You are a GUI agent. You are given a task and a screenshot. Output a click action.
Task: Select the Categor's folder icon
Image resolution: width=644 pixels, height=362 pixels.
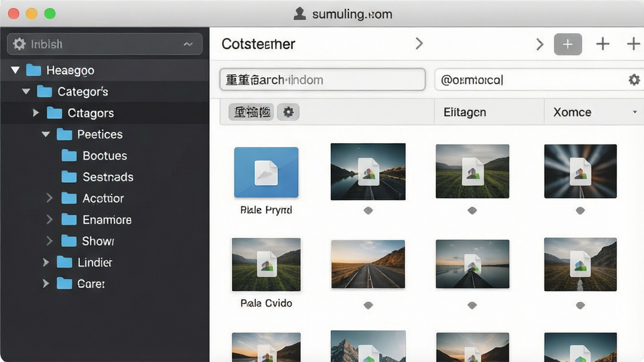click(x=45, y=91)
